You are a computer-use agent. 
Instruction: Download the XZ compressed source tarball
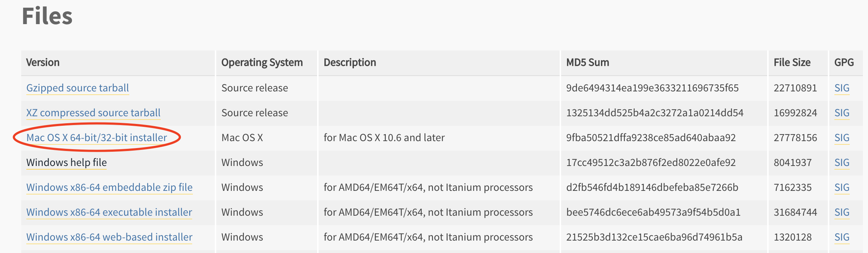coord(93,113)
